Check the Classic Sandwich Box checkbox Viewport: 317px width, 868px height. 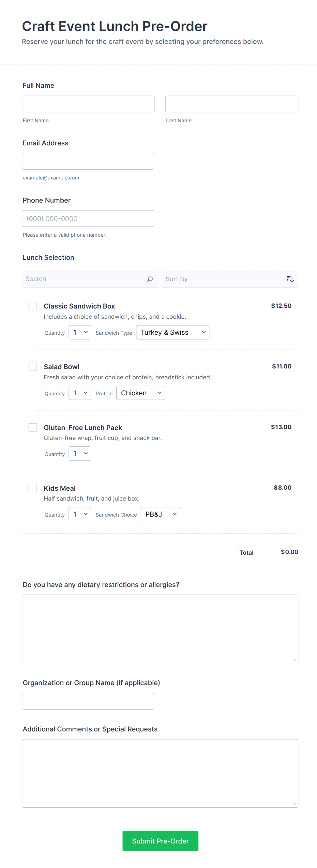(x=33, y=306)
